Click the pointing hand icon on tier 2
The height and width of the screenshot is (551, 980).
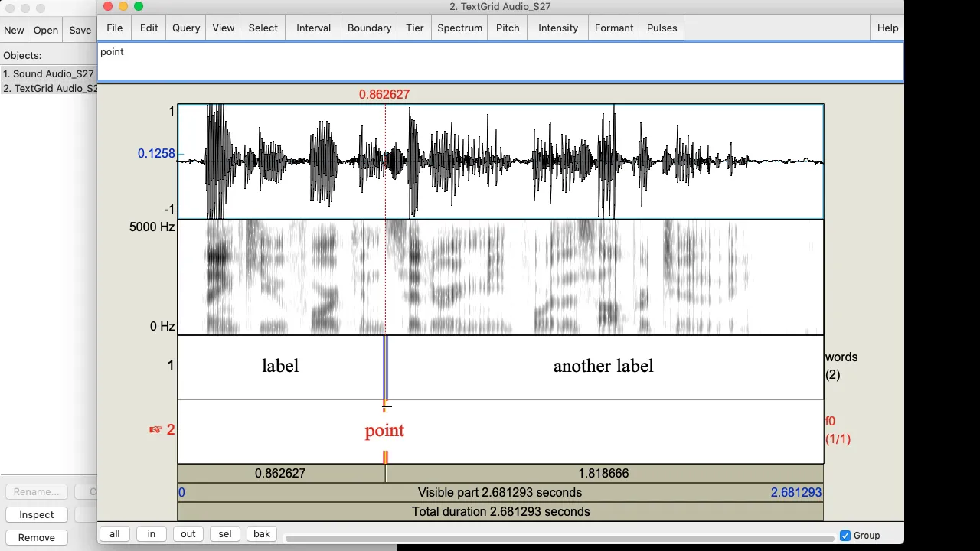pos(155,429)
